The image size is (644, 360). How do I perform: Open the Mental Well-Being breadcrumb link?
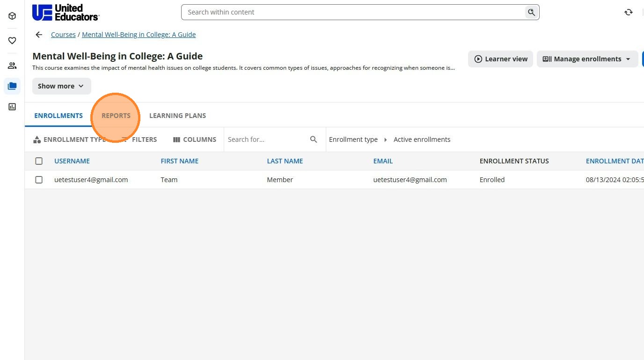[x=139, y=35]
